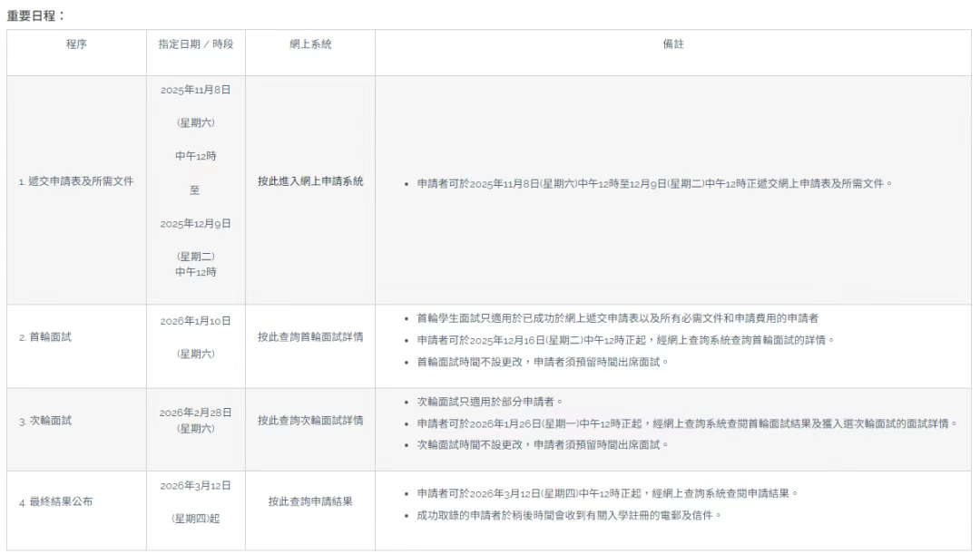Click the date 2025年12月9日
The height and width of the screenshot is (554, 980).
pos(196,224)
